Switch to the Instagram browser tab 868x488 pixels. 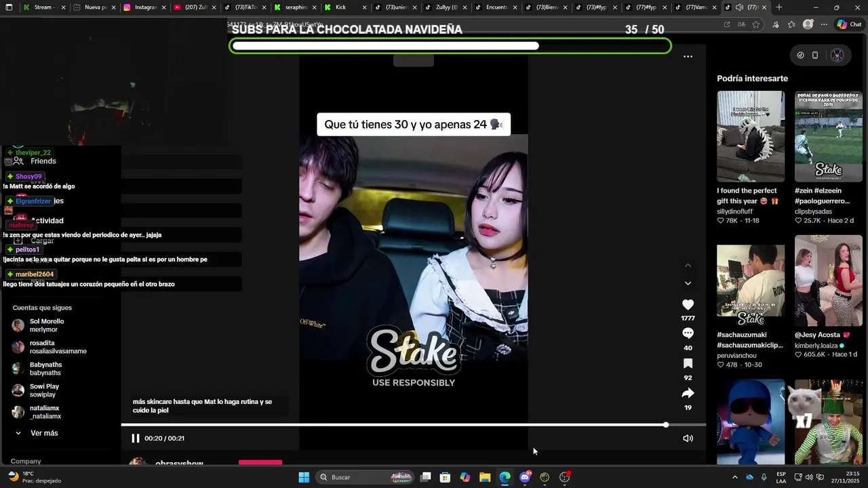coord(144,7)
